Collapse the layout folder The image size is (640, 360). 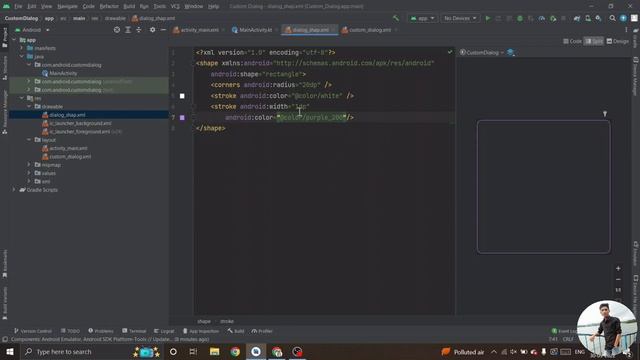pos(29,140)
